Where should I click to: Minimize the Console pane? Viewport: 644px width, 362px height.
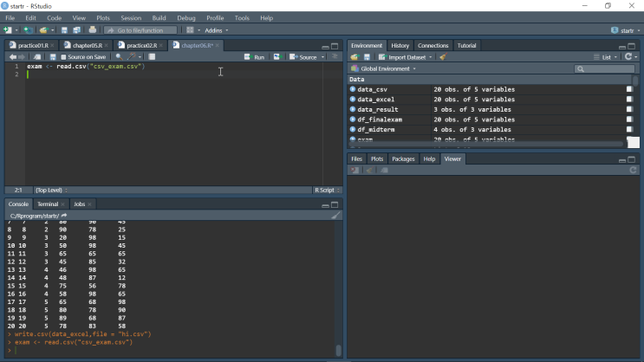(x=325, y=204)
